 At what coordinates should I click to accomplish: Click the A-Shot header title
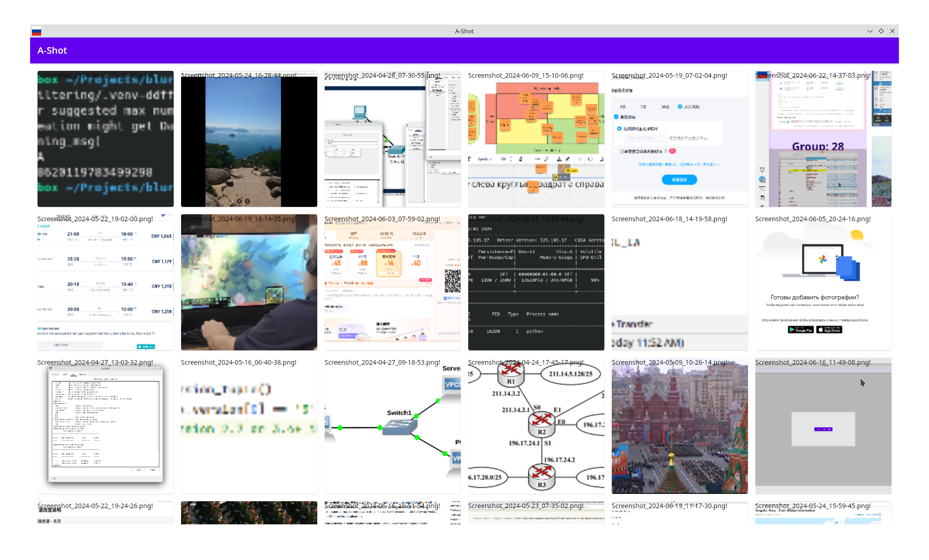click(52, 50)
